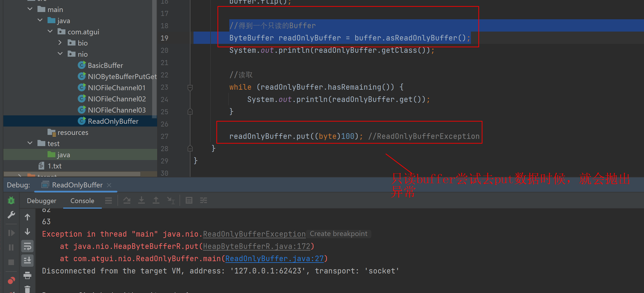Go down the stack trace with down arrow
Viewport: 644px width, 293px height.
(27, 232)
